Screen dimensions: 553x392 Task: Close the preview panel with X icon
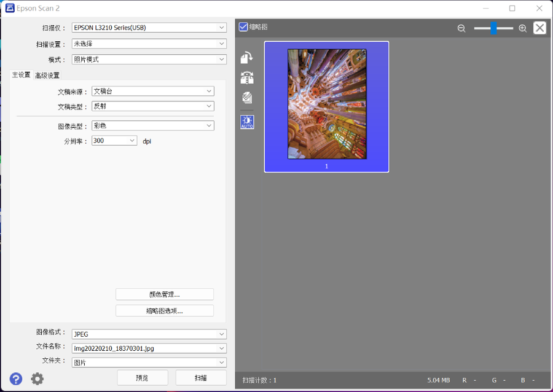(x=539, y=28)
